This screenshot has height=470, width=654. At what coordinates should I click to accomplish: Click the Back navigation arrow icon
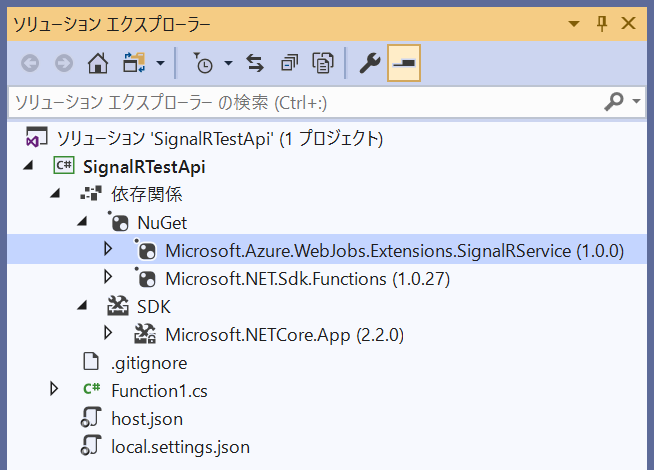pos(30,64)
